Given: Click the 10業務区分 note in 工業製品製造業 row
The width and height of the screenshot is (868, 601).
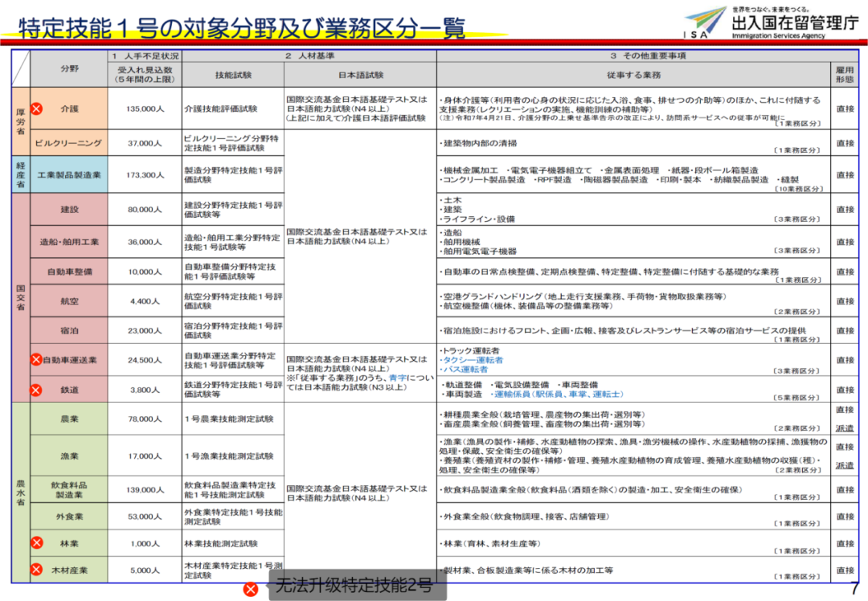Looking at the screenshot, I should click(x=798, y=190).
